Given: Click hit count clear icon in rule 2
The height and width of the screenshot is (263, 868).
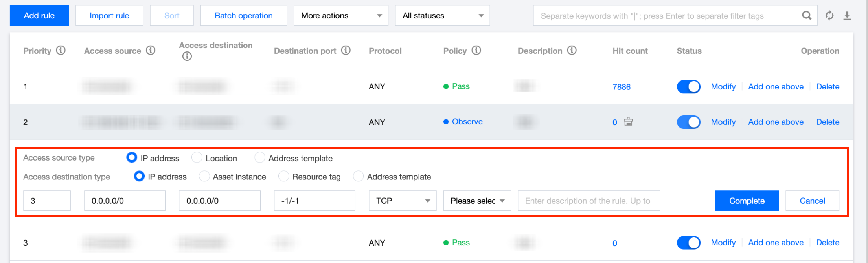Looking at the screenshot, I should (628, 122).
